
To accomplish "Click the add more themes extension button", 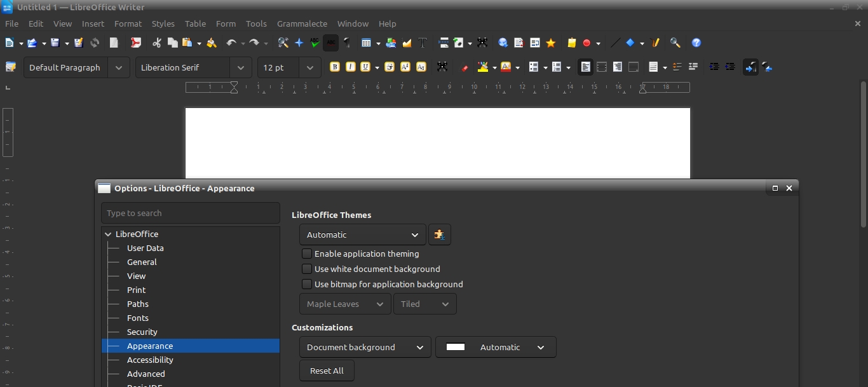I will click(x=440, y=234).
